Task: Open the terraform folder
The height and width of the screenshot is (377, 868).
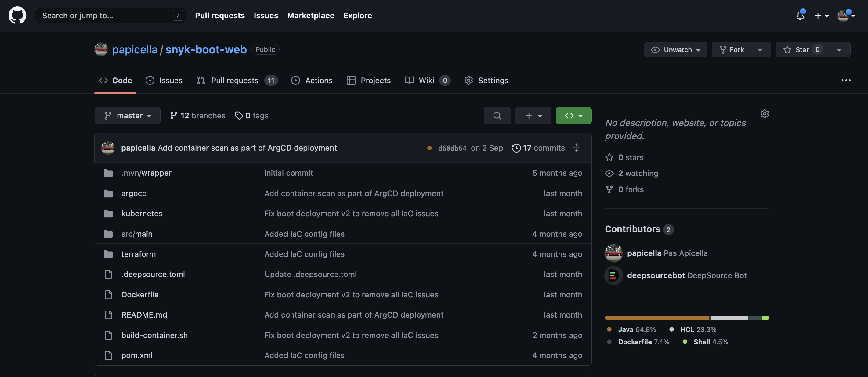Action: pos(139,254)
